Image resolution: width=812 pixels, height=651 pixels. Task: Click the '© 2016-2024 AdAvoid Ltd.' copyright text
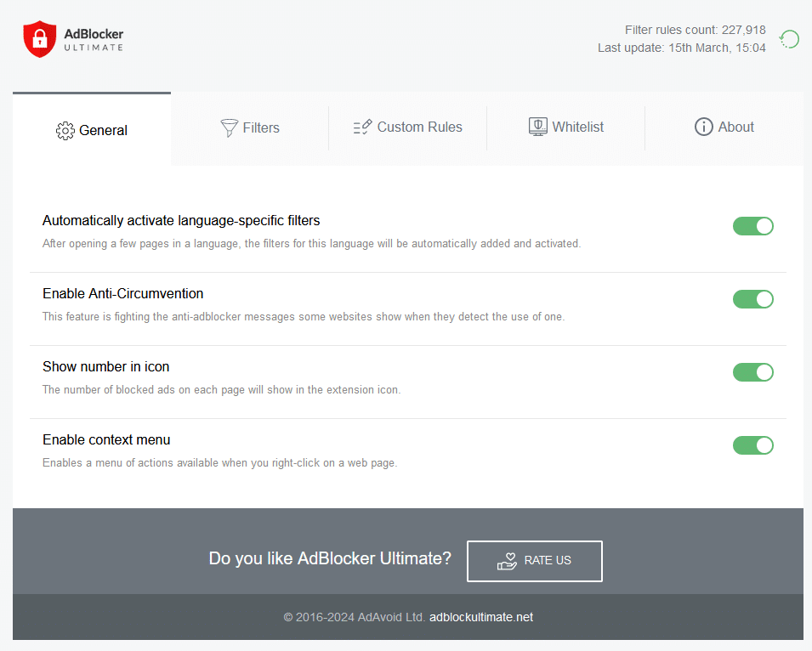(x=355, y=617)
